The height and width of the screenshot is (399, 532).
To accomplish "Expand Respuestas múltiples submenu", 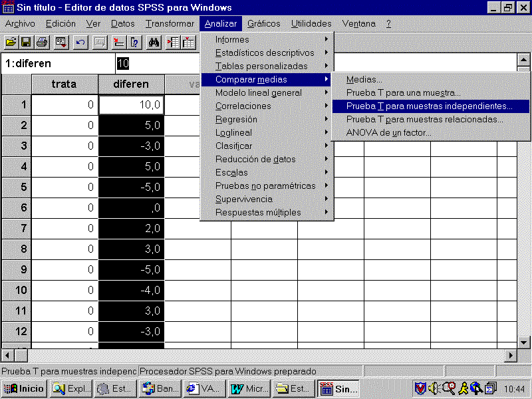I will point(267,212).
